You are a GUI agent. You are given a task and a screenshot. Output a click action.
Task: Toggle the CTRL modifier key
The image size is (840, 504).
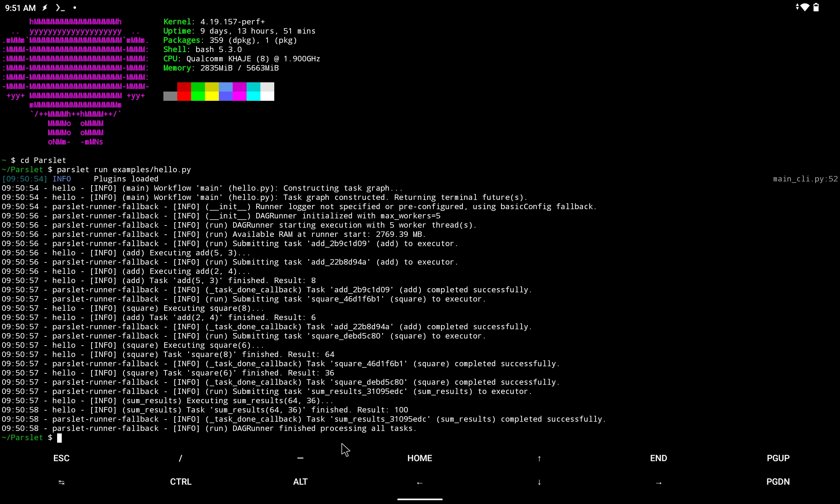point(181,482)
